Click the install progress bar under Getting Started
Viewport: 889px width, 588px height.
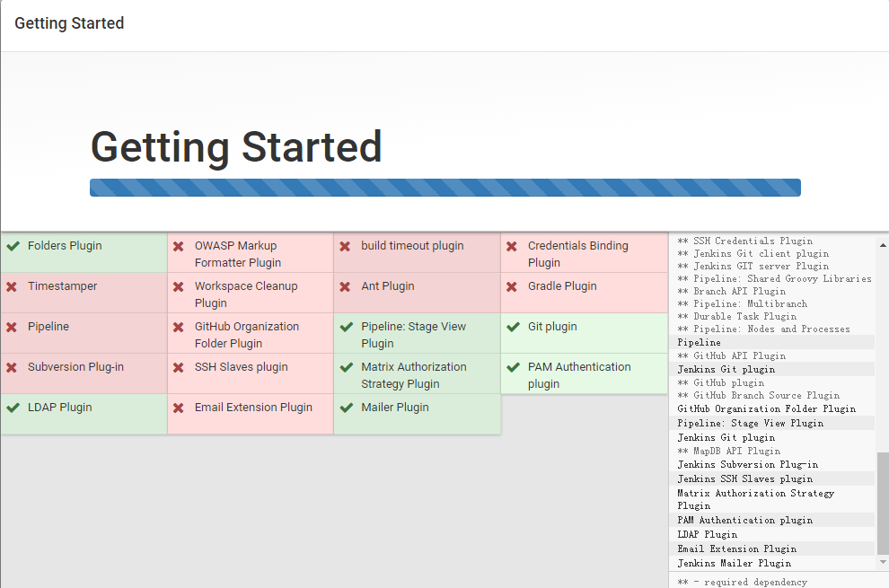pyautogui.click(x=445, y=188)
